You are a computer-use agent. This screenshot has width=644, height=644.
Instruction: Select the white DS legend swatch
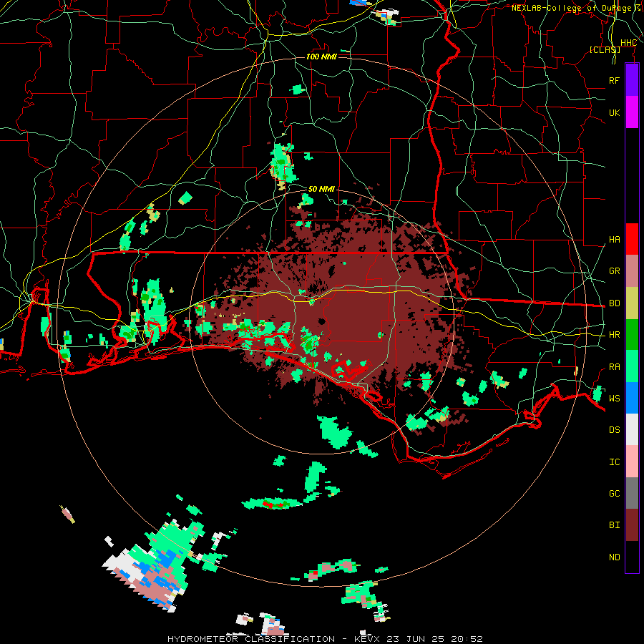tap(632, 429)
